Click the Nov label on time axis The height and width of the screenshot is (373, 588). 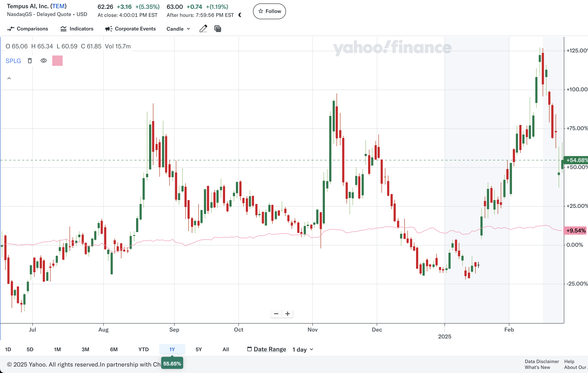pyautogui.click(x=313, y=330)
